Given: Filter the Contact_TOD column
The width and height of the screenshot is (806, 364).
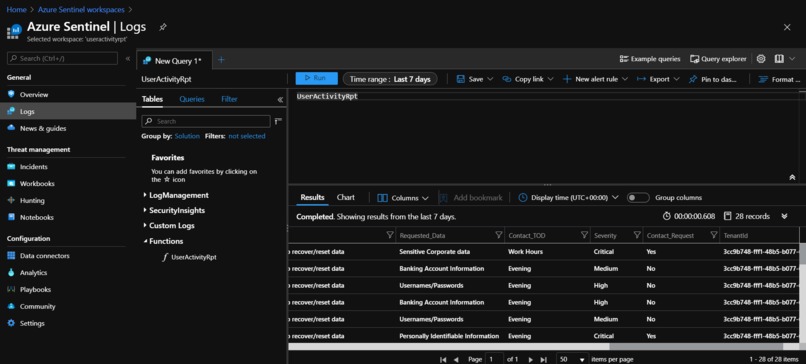Looking at the screenshot, I should point(584,235).
